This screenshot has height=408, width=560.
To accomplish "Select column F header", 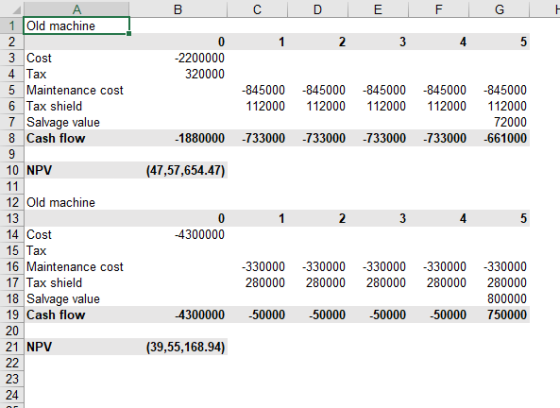I will pos(439,9).
